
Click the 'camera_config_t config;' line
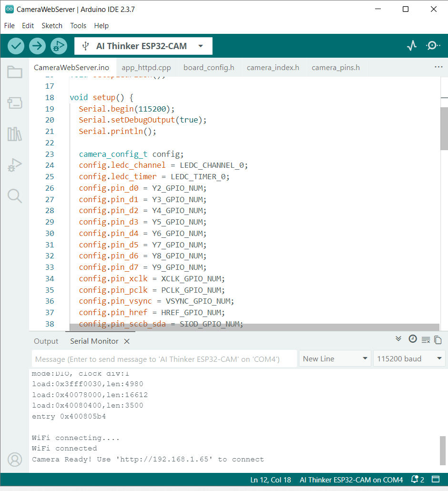point(131,154)
